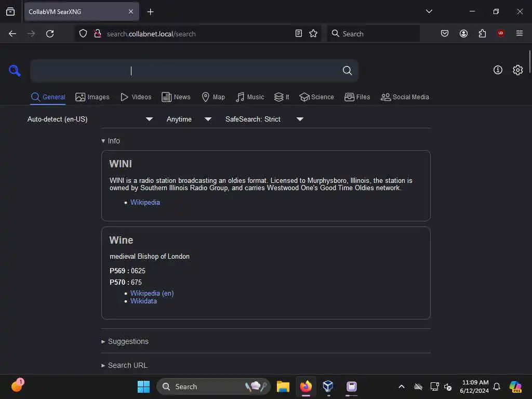Open the Wine Wikidata link

(143, 301)
